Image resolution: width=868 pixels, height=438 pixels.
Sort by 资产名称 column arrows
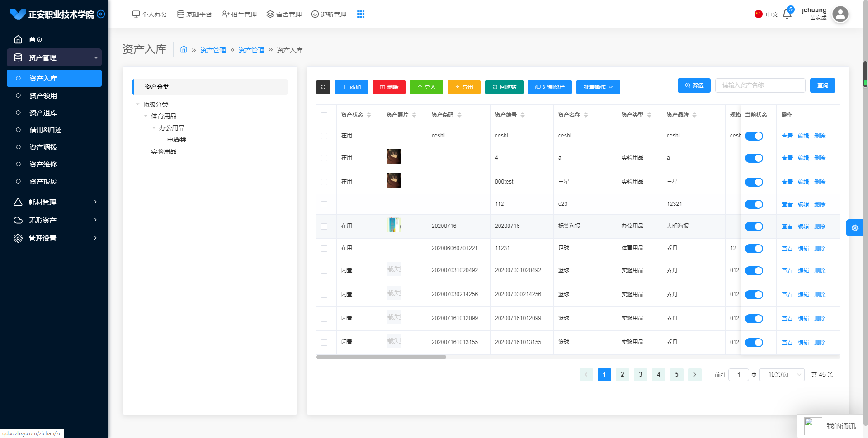(x=586, y=115)
